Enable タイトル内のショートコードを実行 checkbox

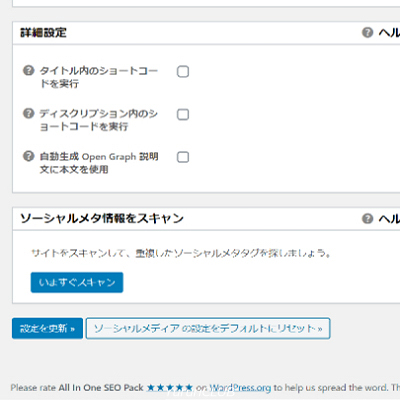click(x=183, y=71)
